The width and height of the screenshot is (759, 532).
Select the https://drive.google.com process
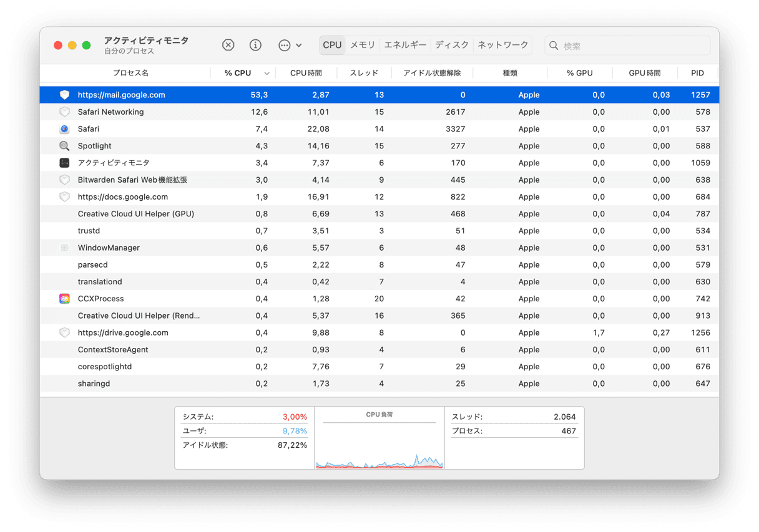123,332
